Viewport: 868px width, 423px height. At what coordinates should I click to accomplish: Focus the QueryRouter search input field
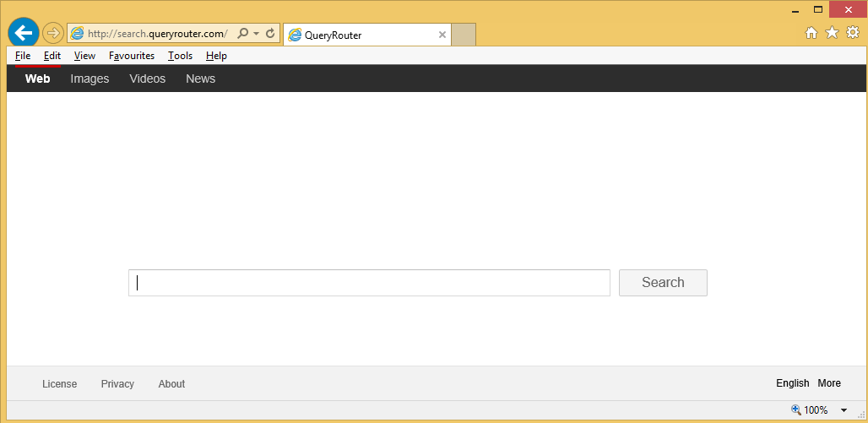(369, 283)
